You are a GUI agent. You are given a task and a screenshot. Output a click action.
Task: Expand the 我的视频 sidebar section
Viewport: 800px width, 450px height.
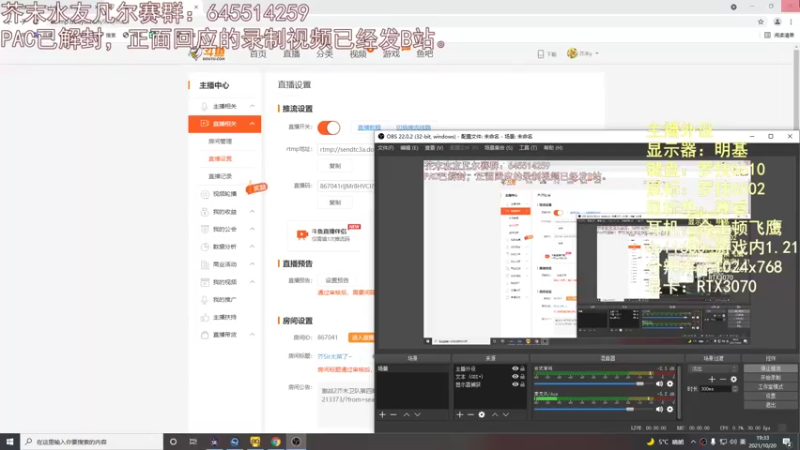pyautogui.click(x=252, y=282)
